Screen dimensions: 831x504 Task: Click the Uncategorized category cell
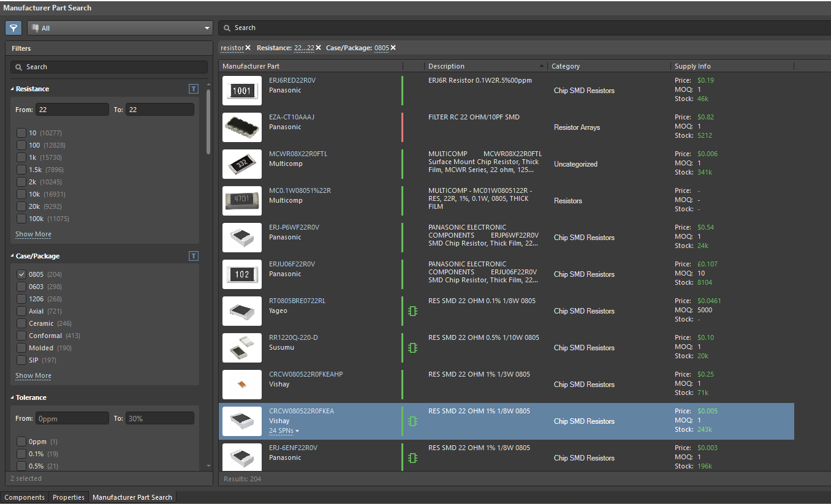pyautogui.click(x=575, y=164)
